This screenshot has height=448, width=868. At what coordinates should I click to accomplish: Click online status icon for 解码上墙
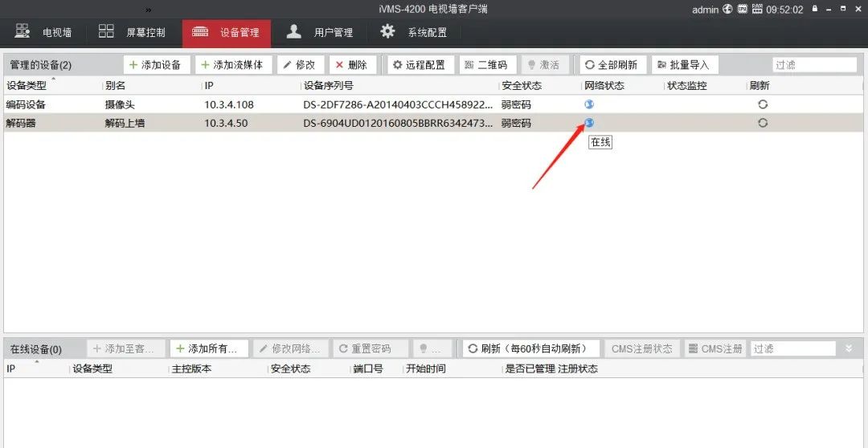pyautogui.click(x=589, y=123)
